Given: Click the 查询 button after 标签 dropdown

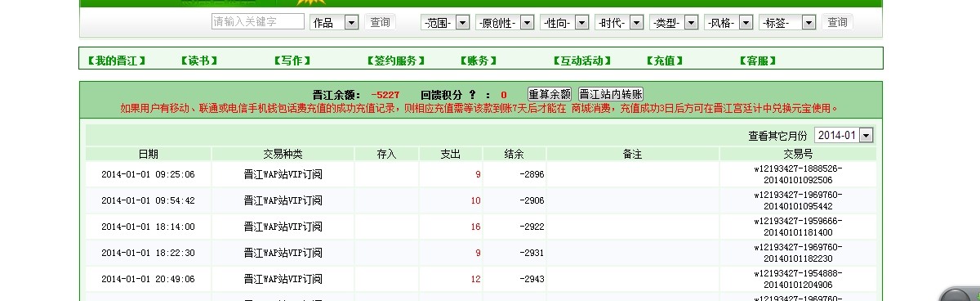Looking at the screenshot, I should tap(837, 22).
